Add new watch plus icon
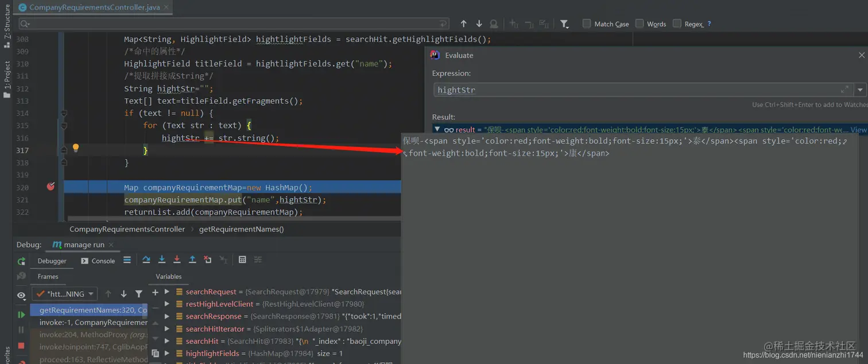 [x=155, y=292]
